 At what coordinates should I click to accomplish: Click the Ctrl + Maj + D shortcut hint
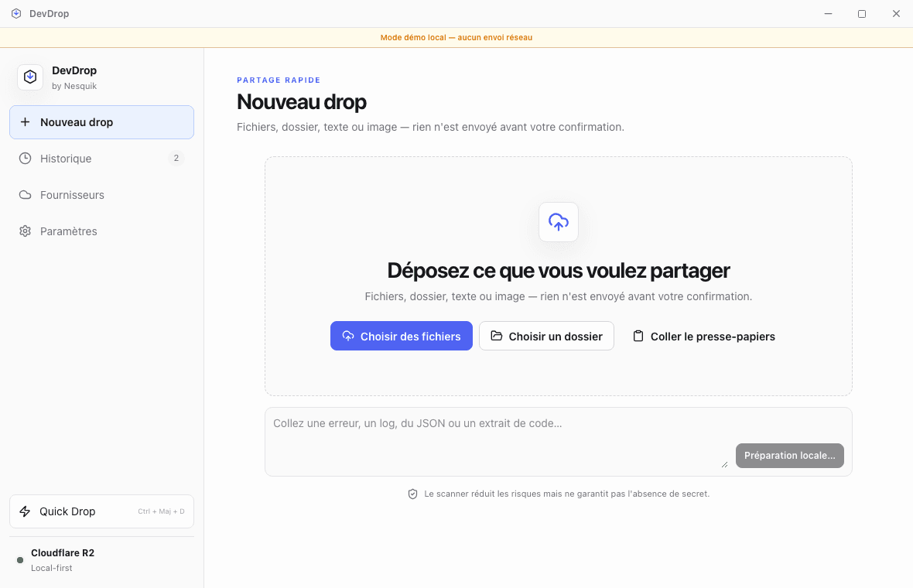click(x=161, y=511)
